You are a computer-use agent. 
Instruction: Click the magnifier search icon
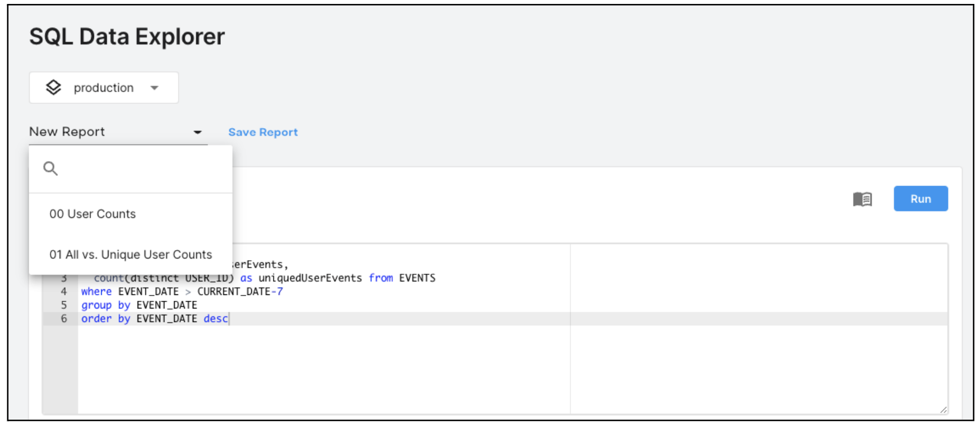click(x=51, y=169)
